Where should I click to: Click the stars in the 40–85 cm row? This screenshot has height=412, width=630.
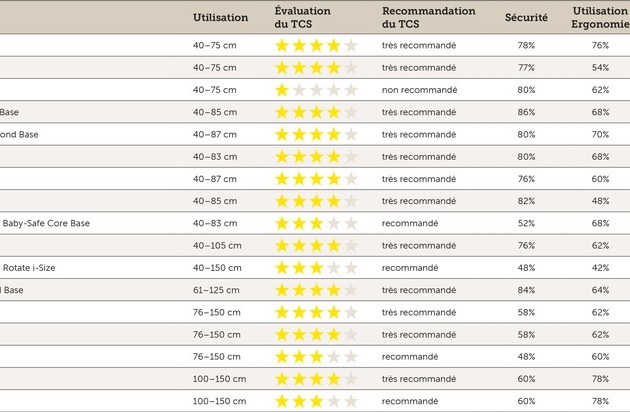coord(315,112)
